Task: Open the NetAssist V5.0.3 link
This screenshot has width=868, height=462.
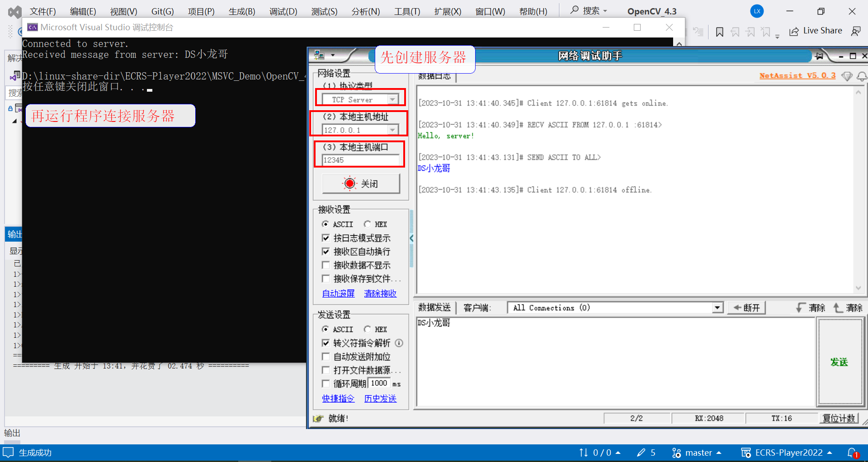Action: pos(797,75)
